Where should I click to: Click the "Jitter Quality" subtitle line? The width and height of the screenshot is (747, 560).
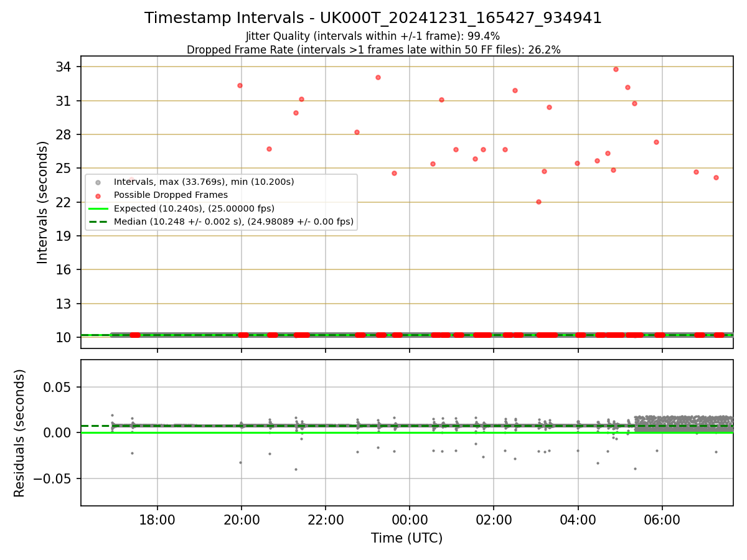373,36
